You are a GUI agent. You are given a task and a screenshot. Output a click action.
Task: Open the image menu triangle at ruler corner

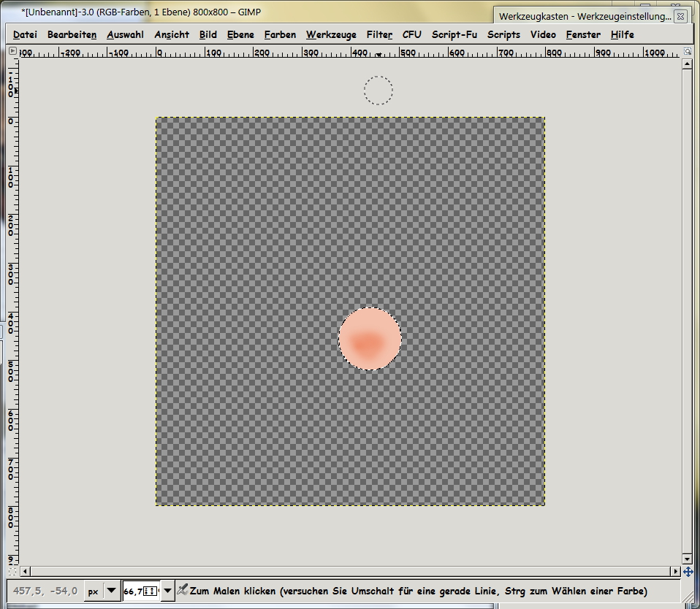tap(12, 52)
